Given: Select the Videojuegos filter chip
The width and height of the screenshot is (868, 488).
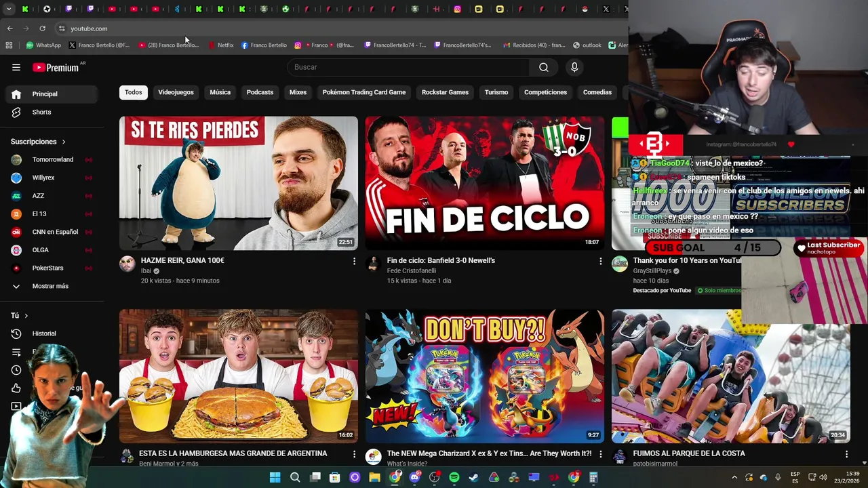Looking at the screenshot, I should click(176, 92).
